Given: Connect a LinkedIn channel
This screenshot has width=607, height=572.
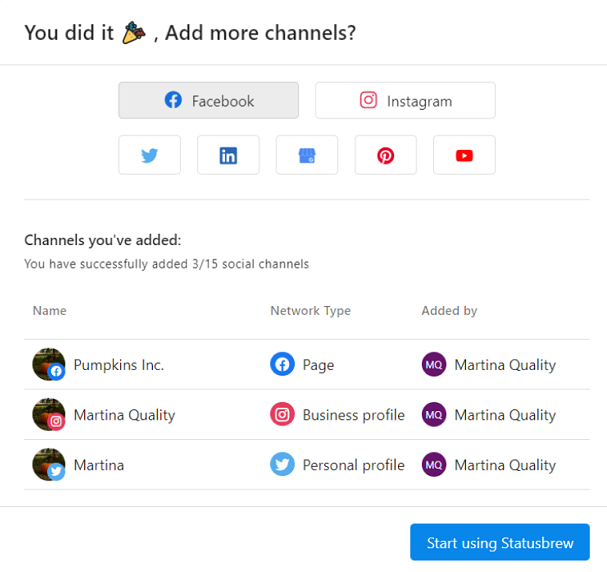Looking at the screenshot, I should tap(228, 155).
